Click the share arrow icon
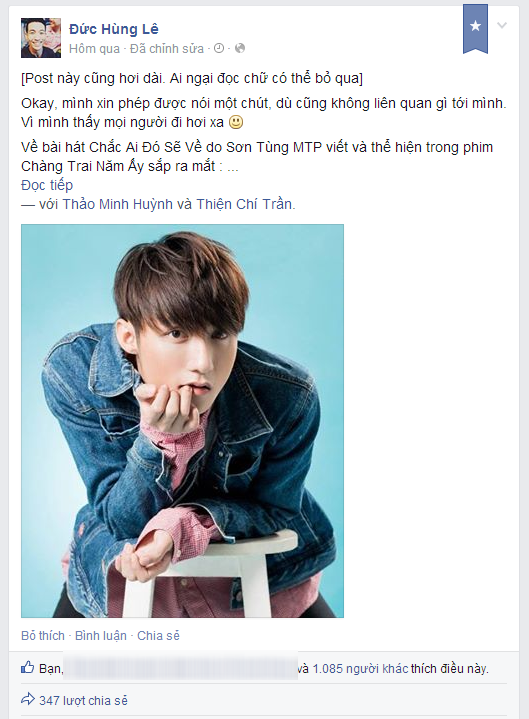Viewport: 529px width, 719px height. (x=28, y=699)
